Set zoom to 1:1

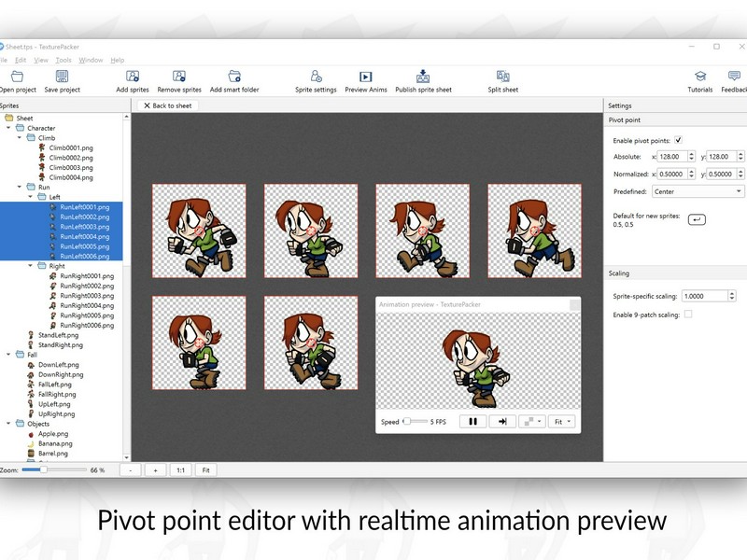click(x=180, y=470)
